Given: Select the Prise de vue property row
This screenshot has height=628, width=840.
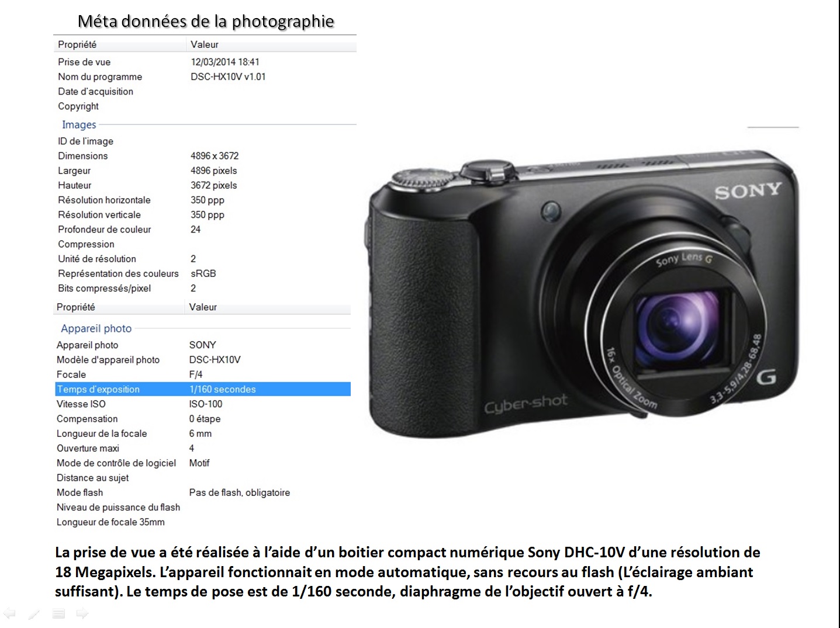Looking at the screenshot, I should coord(205,62).
